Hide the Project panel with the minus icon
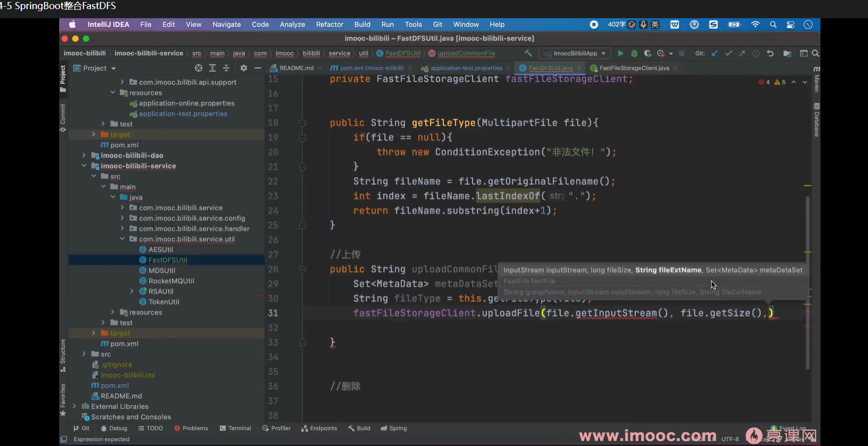The height and width of the screenshot is (446, 868). coord(257,68)
